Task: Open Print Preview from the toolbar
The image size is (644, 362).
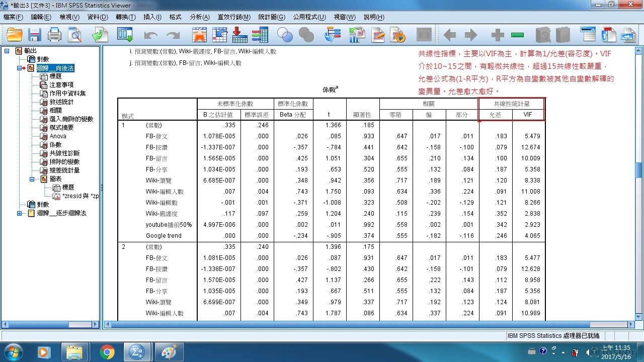Action: pos(75,35)
